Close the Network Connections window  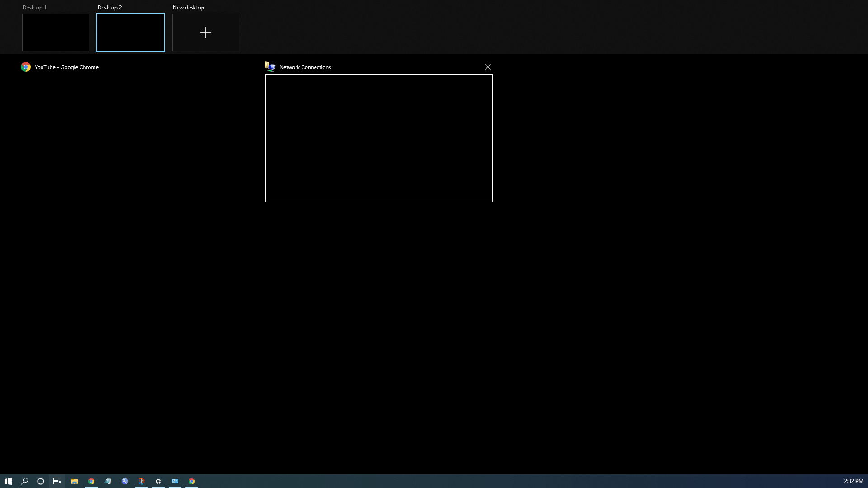(487, 66)
